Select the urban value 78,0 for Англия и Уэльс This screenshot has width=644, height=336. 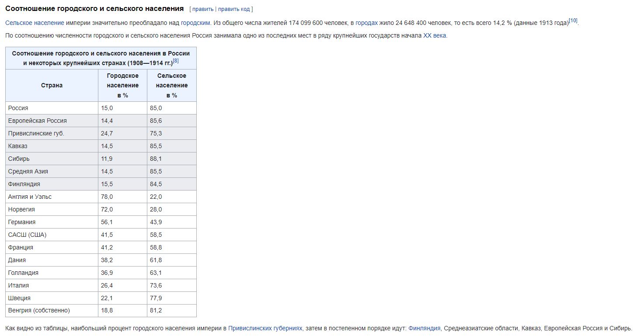(107, 197)
